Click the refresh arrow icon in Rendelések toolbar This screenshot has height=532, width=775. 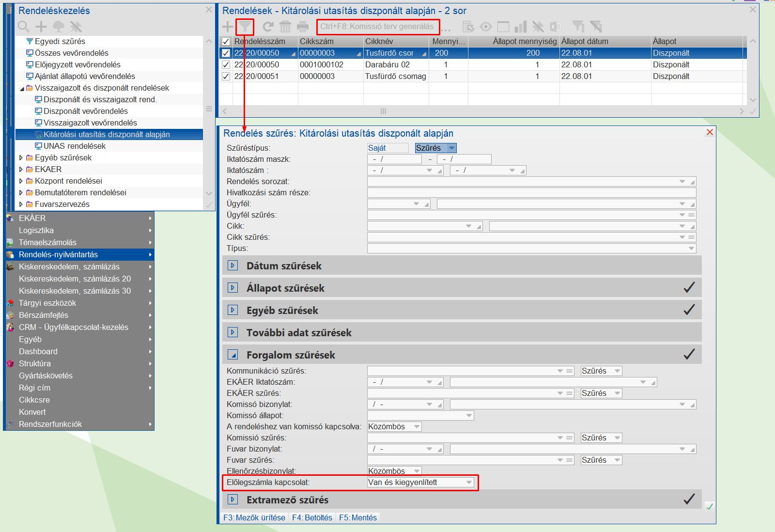(268, 27)
